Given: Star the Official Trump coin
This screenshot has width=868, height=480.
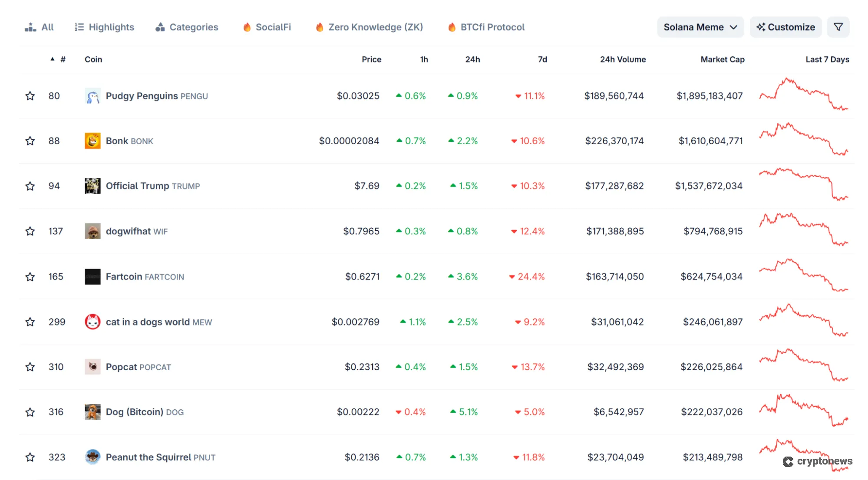Looking at the screenshot, I should point(30,186).
